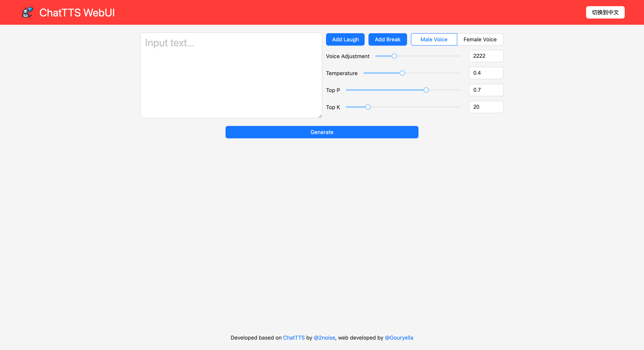Image resolution: width=644 pixels, height=350 pixels.
Task: Click the blue Generate button
Action: point(322,132)
